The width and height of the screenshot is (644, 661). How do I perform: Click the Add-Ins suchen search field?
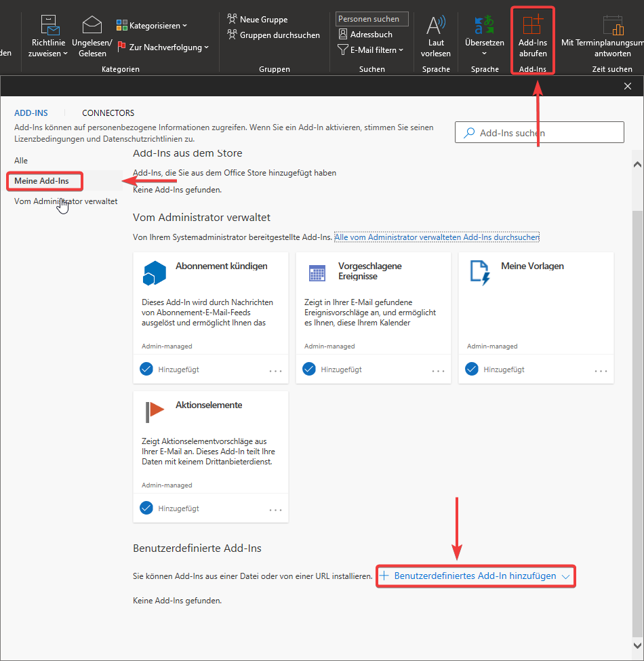(539, 132)
